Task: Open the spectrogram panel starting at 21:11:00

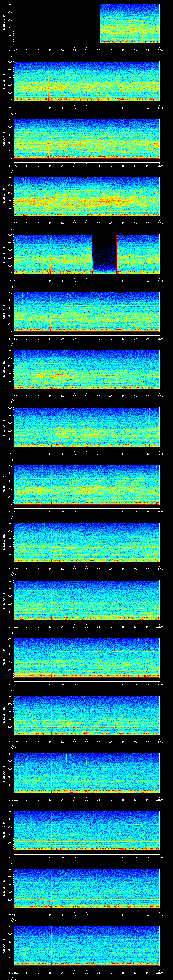Action: point(86,139)
